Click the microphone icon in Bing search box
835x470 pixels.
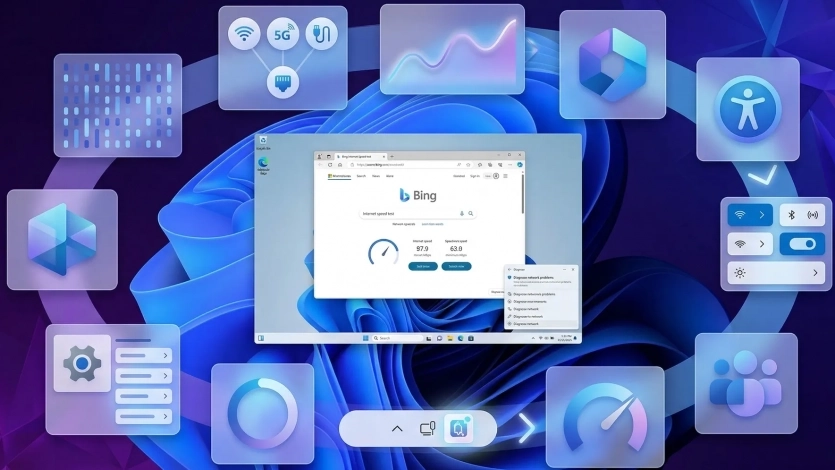[461, 213]
